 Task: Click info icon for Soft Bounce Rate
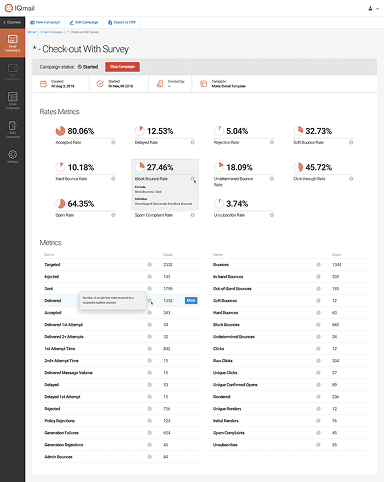(x=351, y=142)
